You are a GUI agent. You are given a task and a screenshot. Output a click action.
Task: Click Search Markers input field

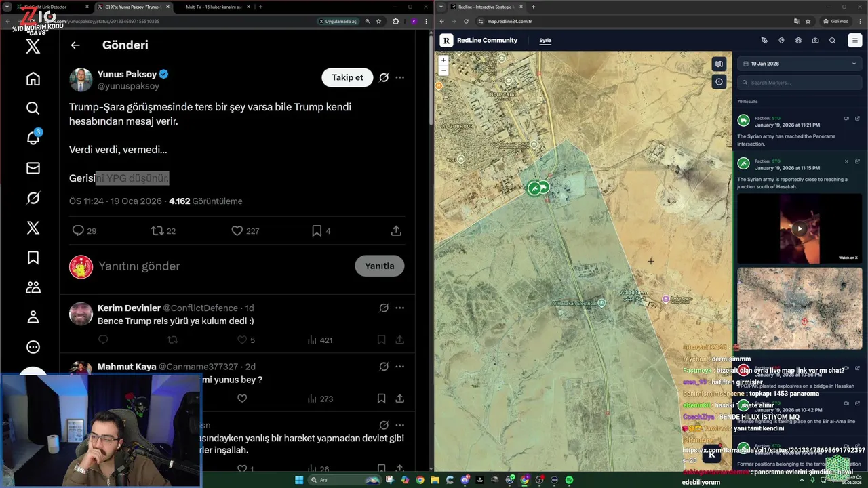coord(800,83)
